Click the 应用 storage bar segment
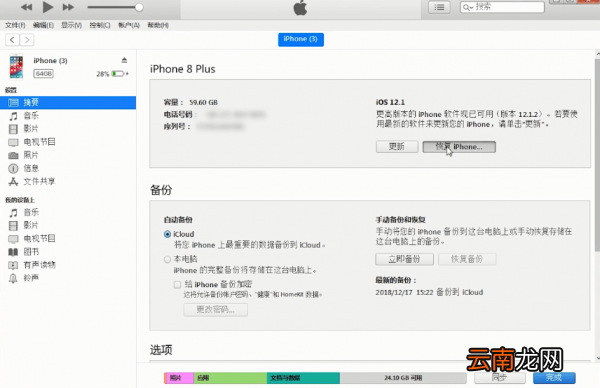 pyautogui.click(x=230, y=378)
